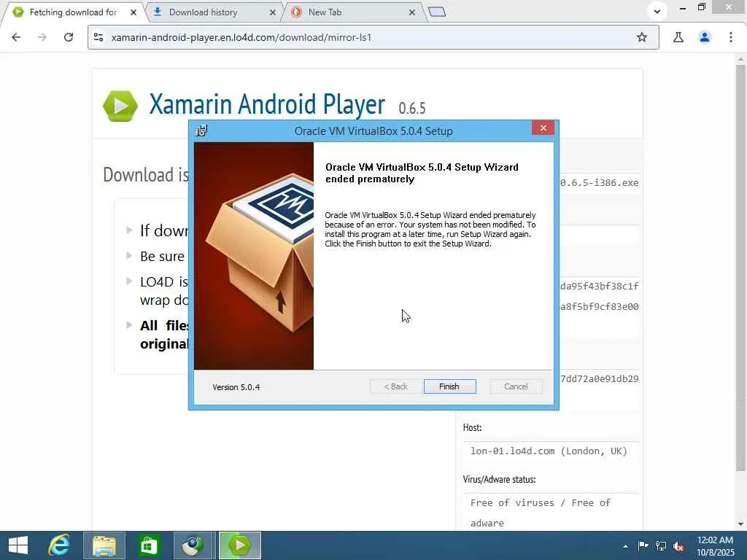View site information icon in address bar
Viewport: 747px width, 560px height.
[x=98, y=37]
